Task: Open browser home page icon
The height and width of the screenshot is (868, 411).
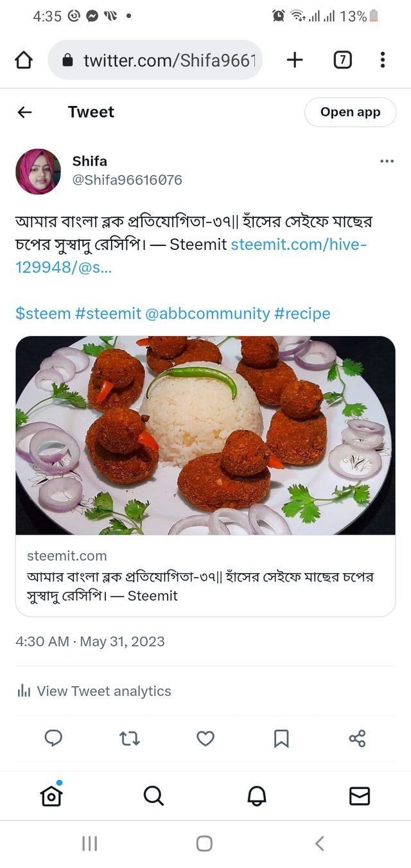Action: click(24, 60)
